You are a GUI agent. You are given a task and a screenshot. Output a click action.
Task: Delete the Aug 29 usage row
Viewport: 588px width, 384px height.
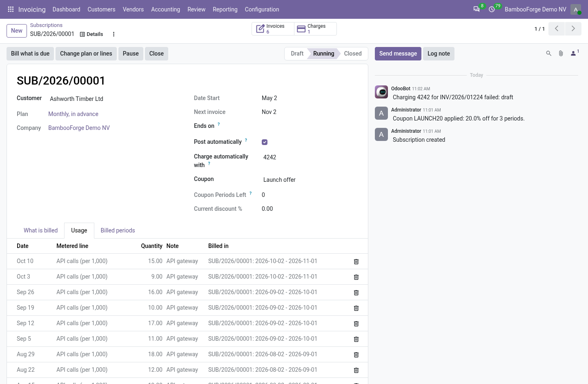(356, 355)
